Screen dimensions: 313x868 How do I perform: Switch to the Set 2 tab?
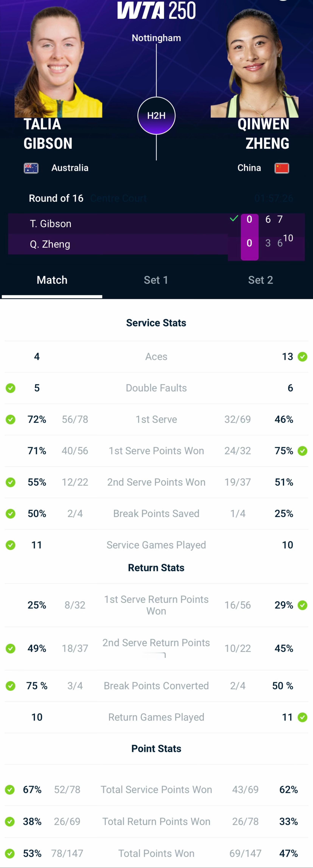[260, 280]
